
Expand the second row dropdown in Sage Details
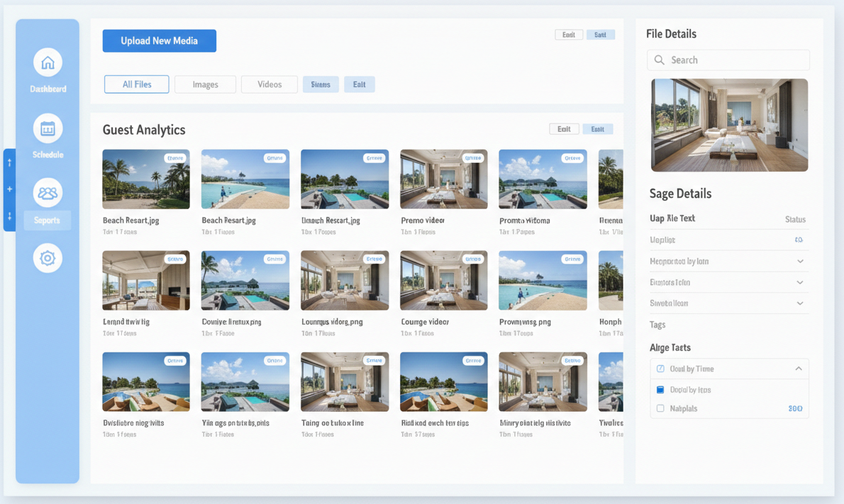pos(800,262)
